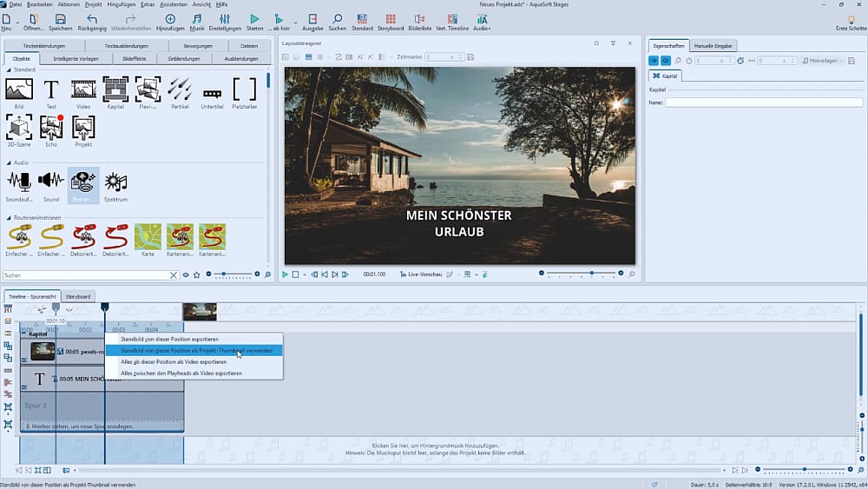The height and width of the screenshot is (489, 868).
Task: Switch to the Bildeffekte tab
Action: [135, 59]
